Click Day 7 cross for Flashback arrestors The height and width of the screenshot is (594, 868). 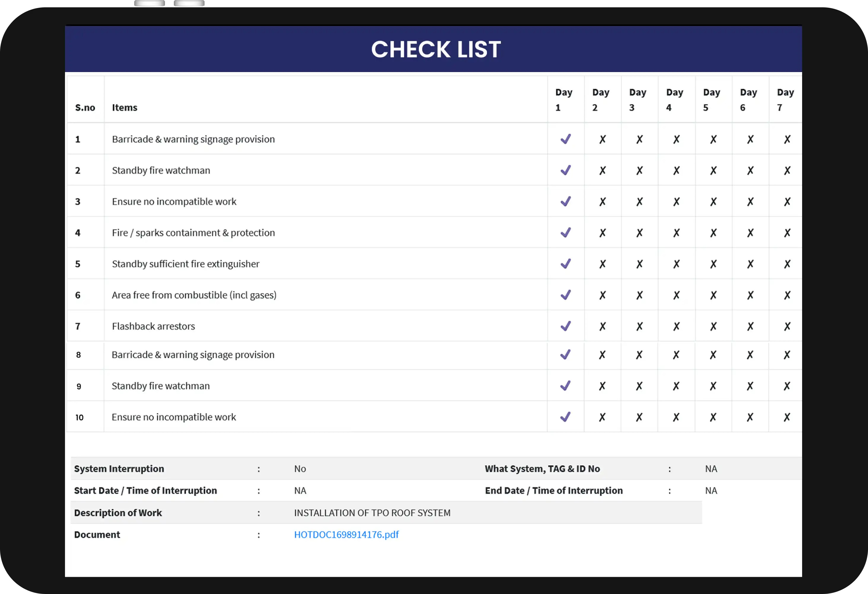point(787,326)
